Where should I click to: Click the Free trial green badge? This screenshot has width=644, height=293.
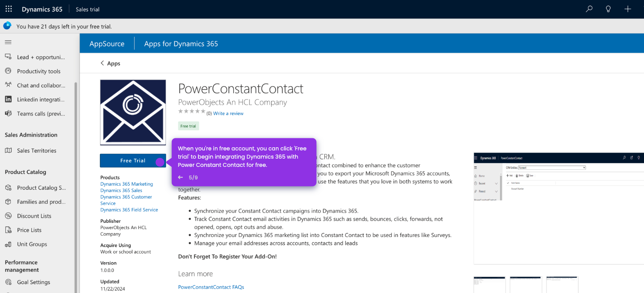click(x=188, y=126)
